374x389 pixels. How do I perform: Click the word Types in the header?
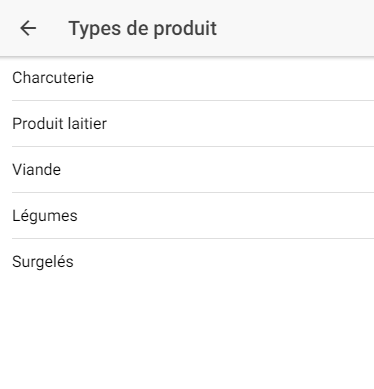click(x=95, y=28)
